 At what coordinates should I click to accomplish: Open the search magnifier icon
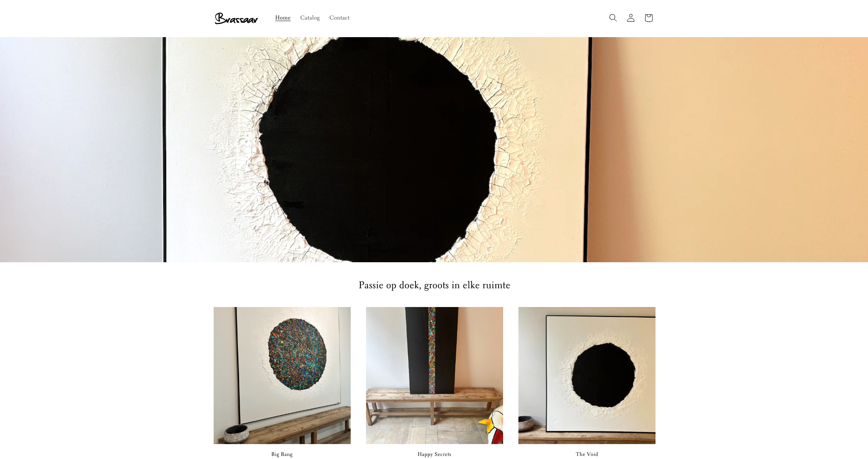(613, 18)
